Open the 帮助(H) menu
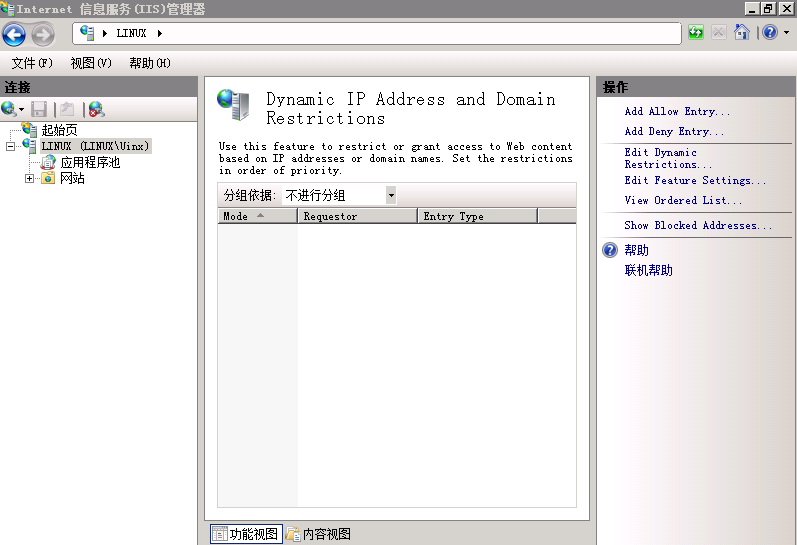The width and height of the screenshot is (797, 545). [x=150, y=63]
